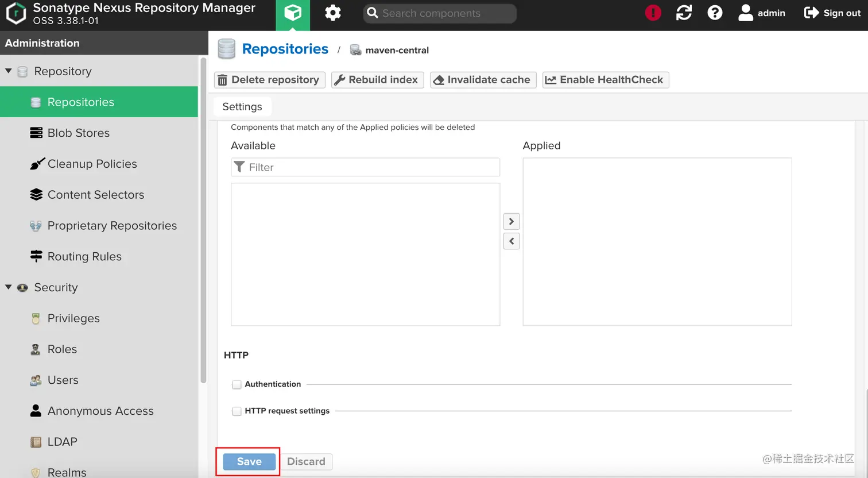The height and width of the screenshot is (478, 868).
Task: Click the Discard button
Action: pos(306,461)
